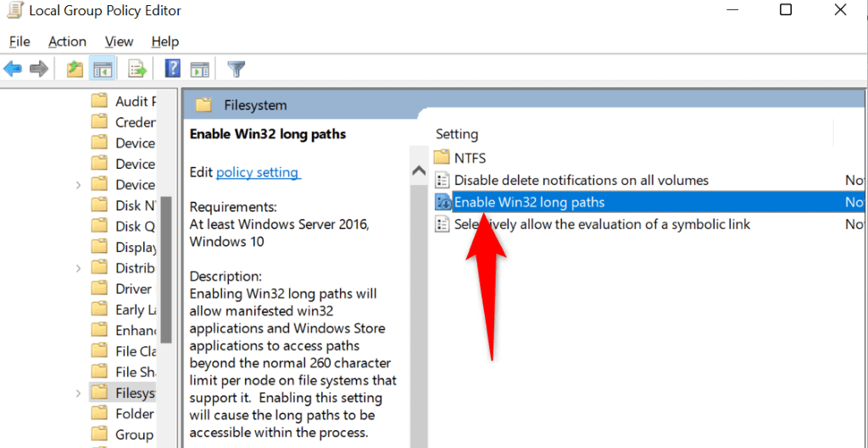The image size is (868, 448).
Task: Open the File menu
Action: pos(20,42)
